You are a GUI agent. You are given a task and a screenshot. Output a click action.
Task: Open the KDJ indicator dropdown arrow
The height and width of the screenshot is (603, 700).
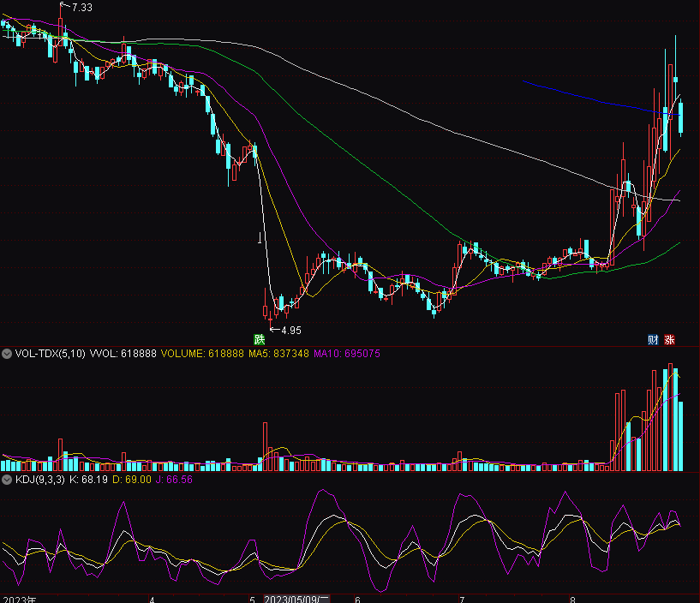click(x=7, y=480)
